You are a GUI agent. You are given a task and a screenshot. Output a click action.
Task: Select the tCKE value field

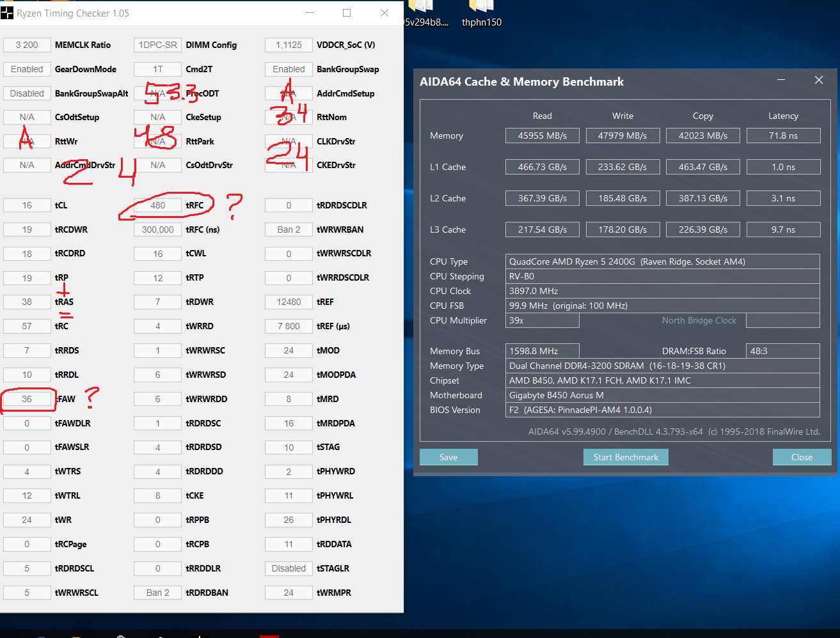point(158,495)
